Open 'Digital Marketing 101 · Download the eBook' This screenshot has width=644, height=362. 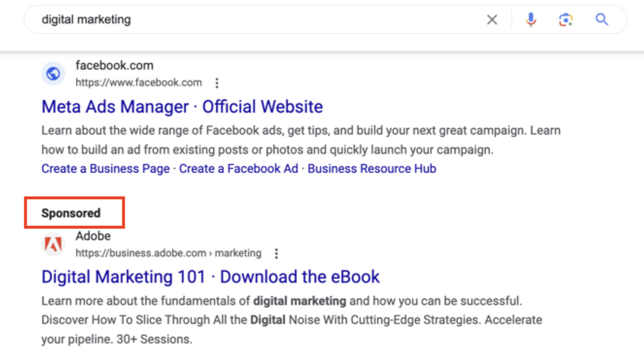210,277
